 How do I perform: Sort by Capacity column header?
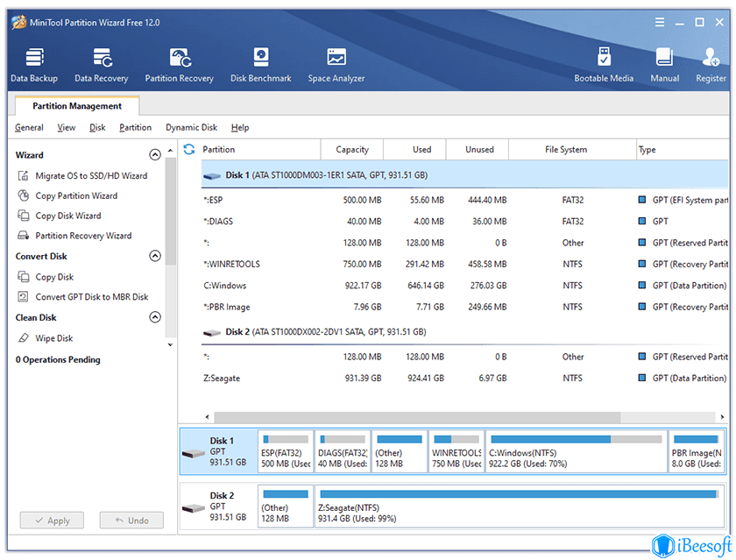pos(352,149)
